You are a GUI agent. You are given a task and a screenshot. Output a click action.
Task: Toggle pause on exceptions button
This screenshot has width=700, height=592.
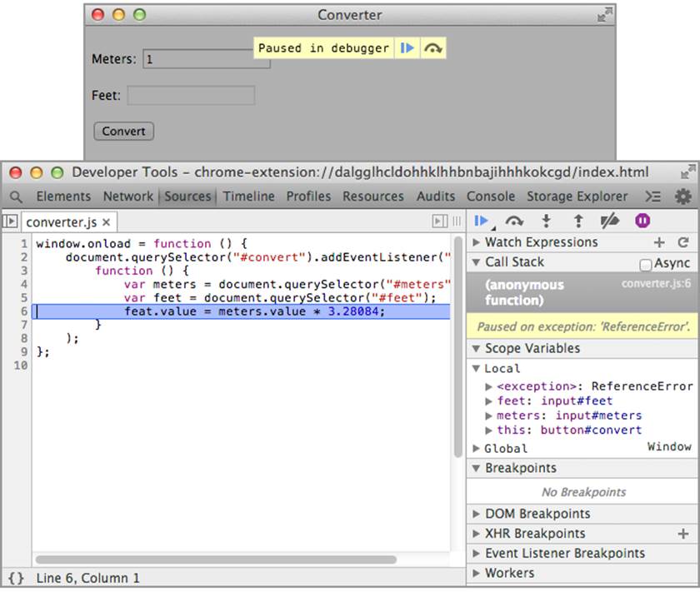[x=642, y=221]
